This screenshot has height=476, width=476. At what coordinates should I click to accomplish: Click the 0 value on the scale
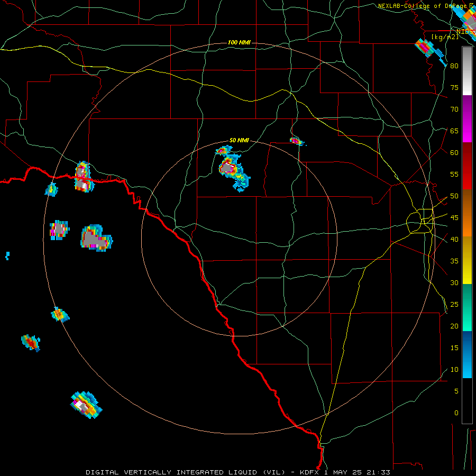(456, 413)
